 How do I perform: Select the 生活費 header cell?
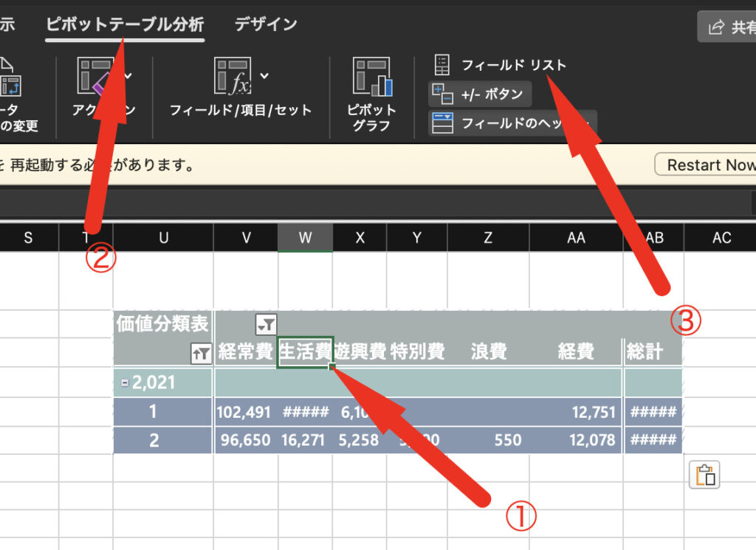305,352
